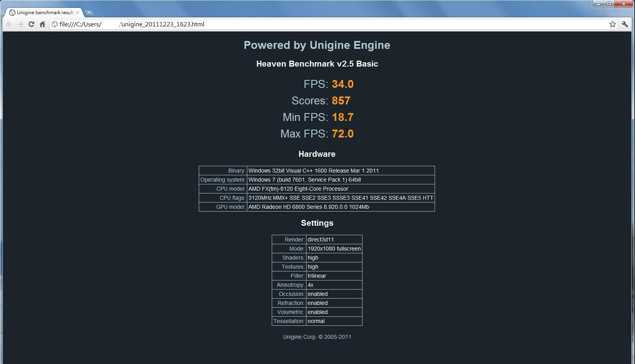635x364 pixels.
Task: Click the Filter value trilinear
Action: (334, 276)
